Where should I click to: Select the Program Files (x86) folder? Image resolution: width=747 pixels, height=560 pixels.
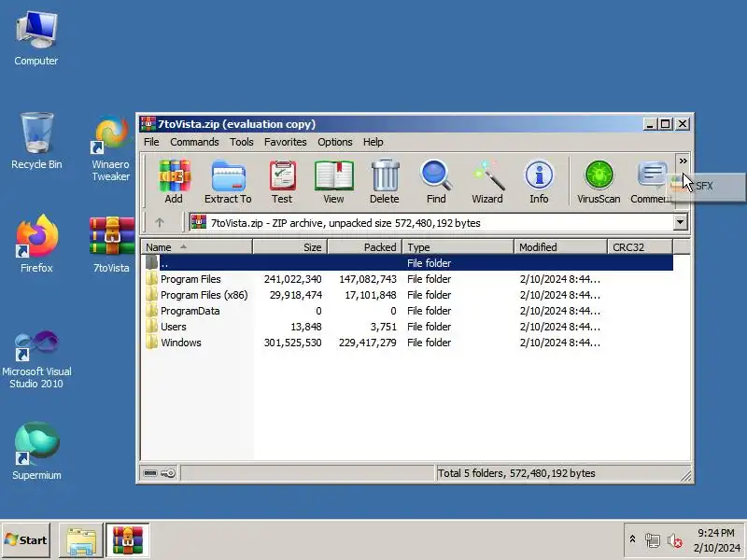pos(407,295)
